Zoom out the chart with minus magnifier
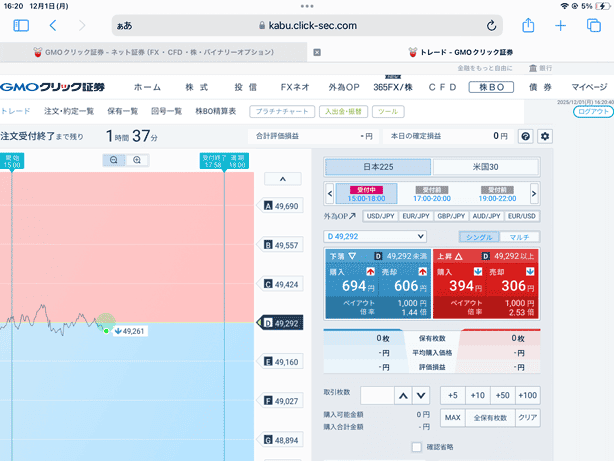This screenshot has height=461, width=614. tap(114, 160)
